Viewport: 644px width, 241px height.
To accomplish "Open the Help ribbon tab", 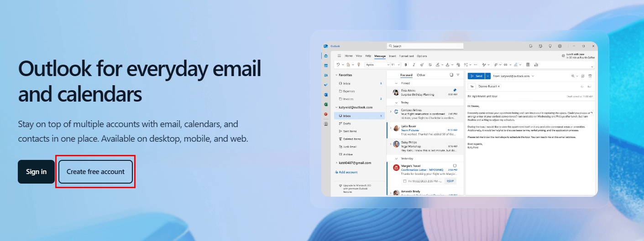I will coord(368,56).
